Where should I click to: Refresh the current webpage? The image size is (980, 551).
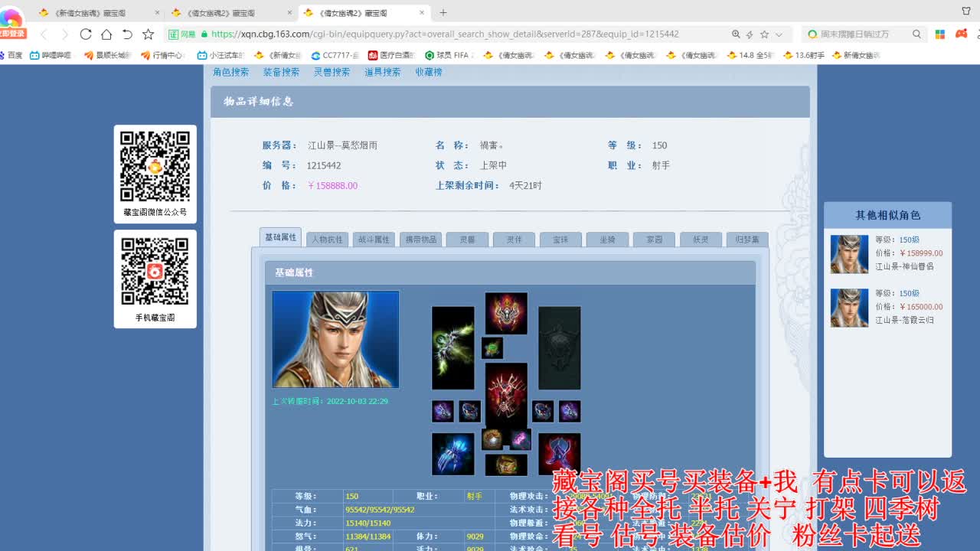(85, 34)
